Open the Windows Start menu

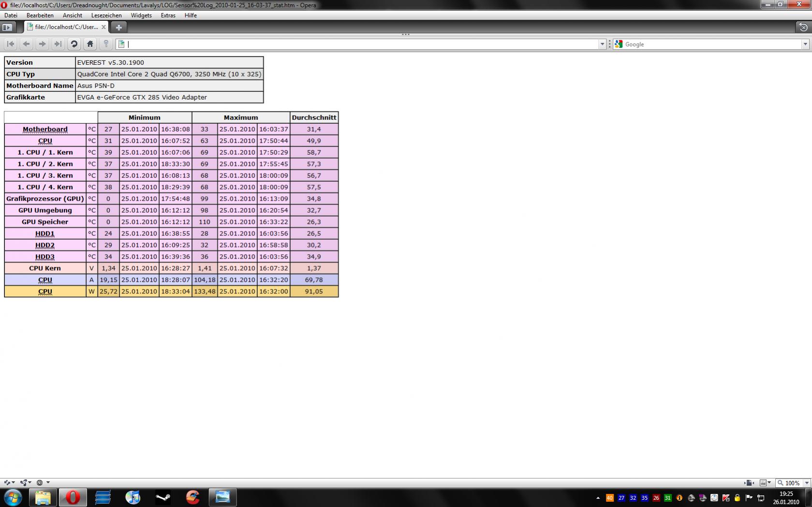[x=13, y=497]
